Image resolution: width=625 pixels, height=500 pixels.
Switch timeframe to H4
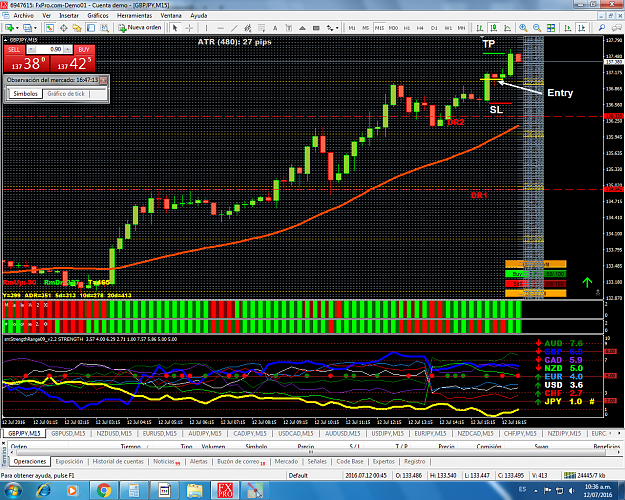[420, 28]
